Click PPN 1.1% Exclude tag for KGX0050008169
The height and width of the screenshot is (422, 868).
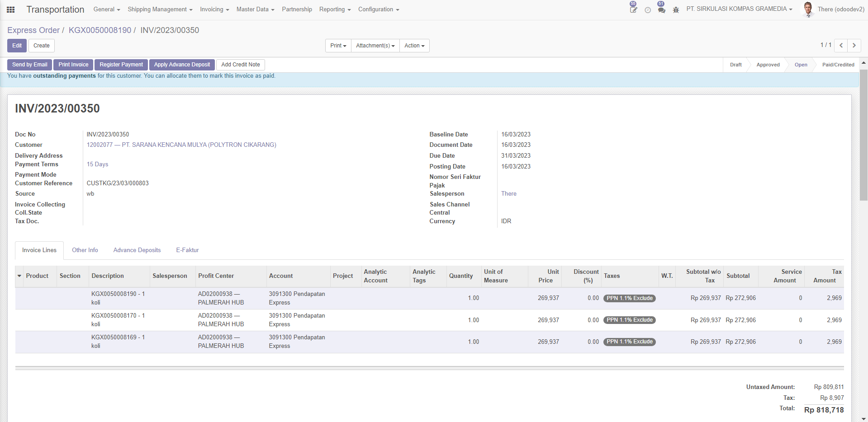coord(630,342)
